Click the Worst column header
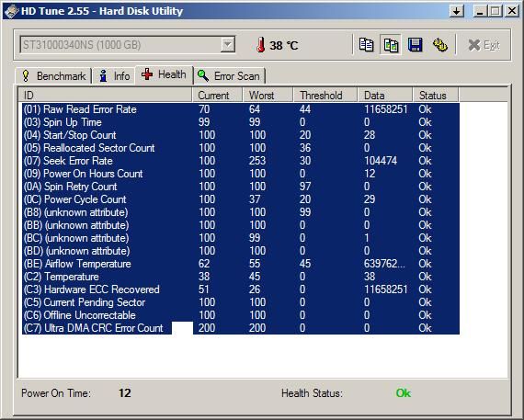524x420 pixels. tap(268, 96)
